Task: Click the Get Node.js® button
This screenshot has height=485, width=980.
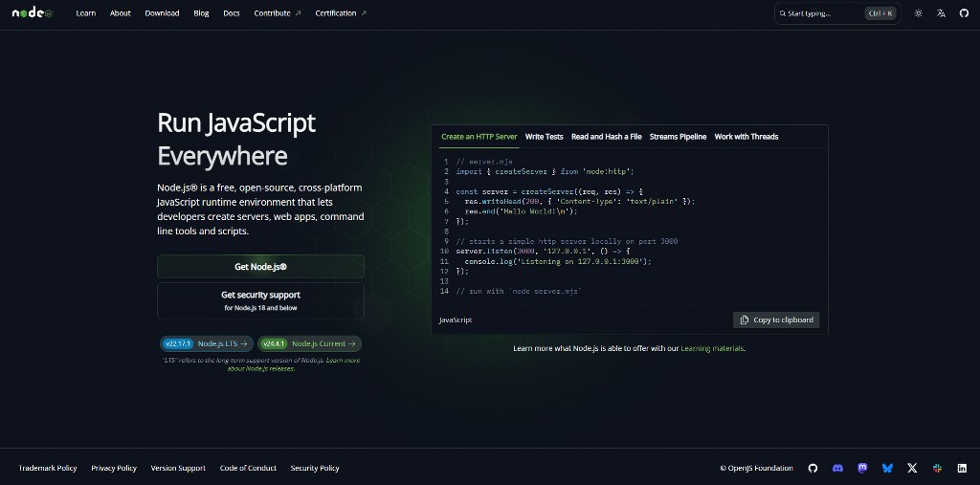Action: [260, 266]
